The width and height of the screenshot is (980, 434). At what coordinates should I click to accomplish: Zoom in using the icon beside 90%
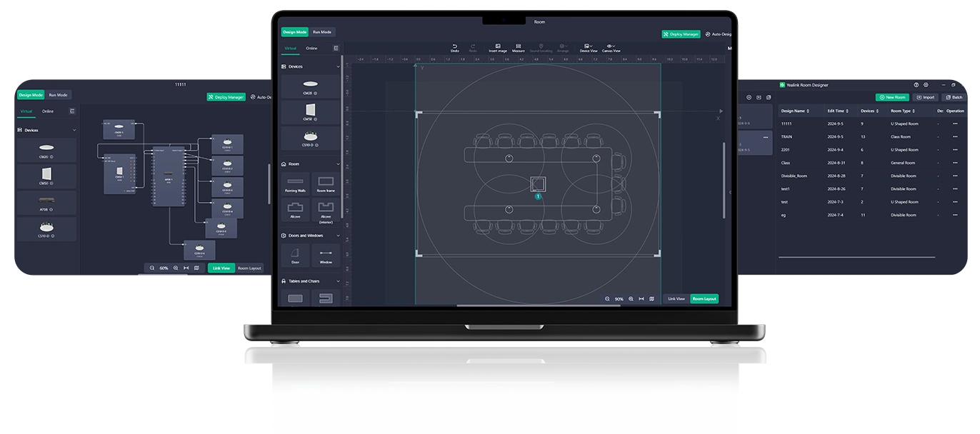(x=631, y=299)
